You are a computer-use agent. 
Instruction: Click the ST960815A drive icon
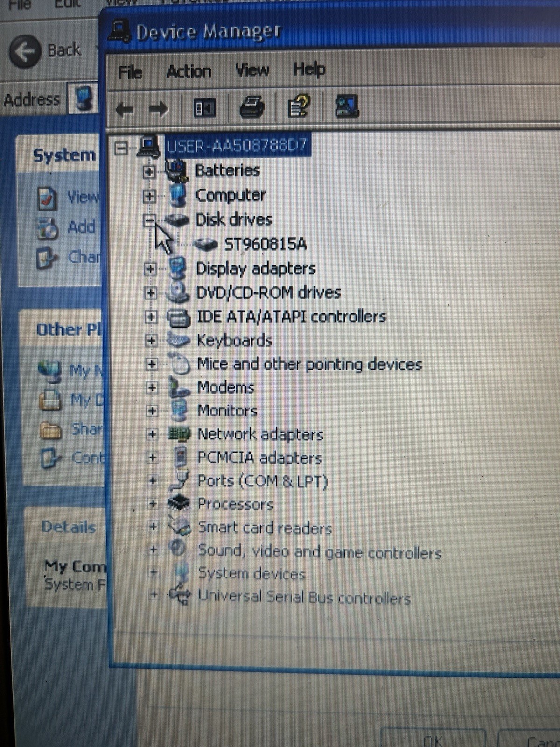(205, 244)
